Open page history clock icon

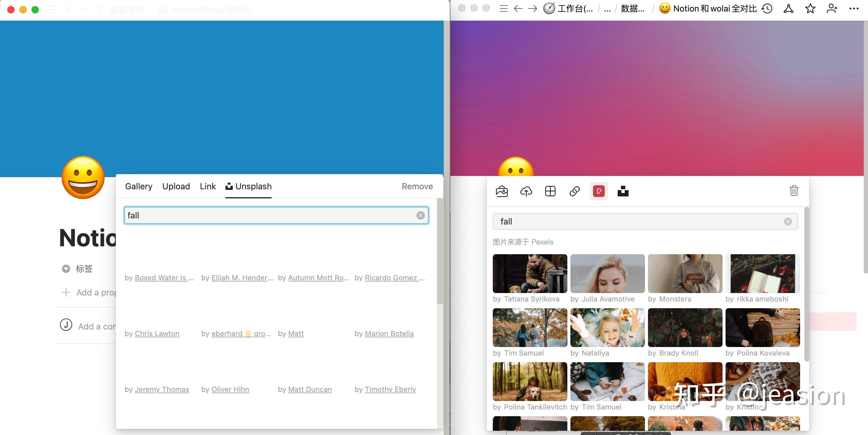[767, 8]
